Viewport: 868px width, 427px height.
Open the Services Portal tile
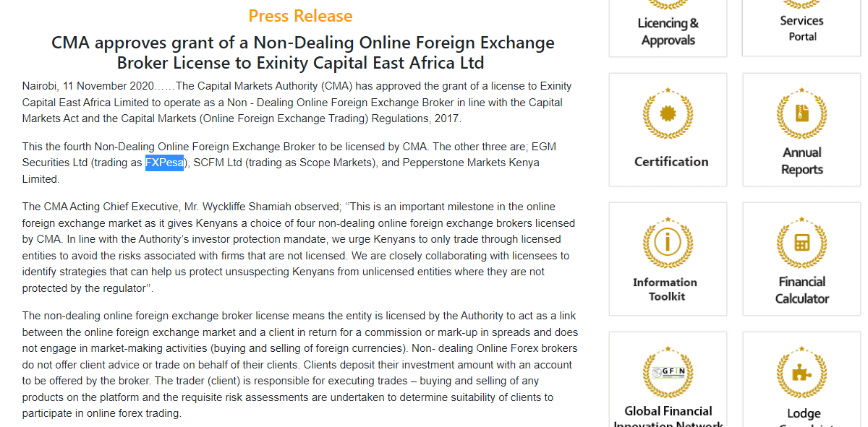click(801, 28)
